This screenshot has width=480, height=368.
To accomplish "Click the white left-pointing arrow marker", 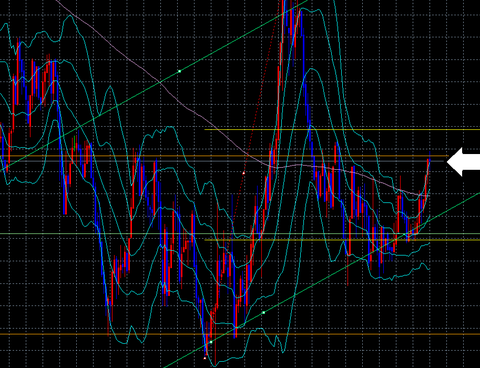I will 463,162.
